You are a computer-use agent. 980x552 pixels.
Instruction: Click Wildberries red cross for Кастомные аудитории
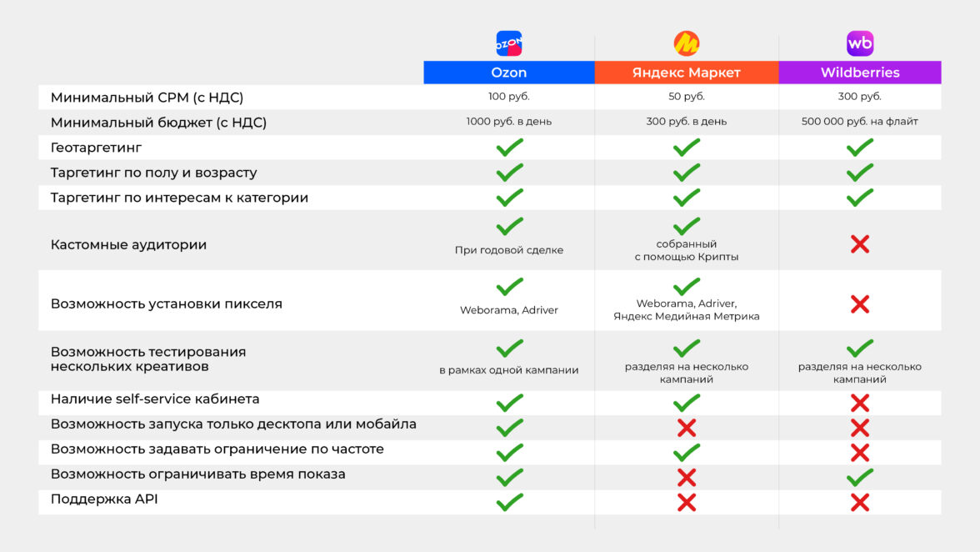pos(860,244)
